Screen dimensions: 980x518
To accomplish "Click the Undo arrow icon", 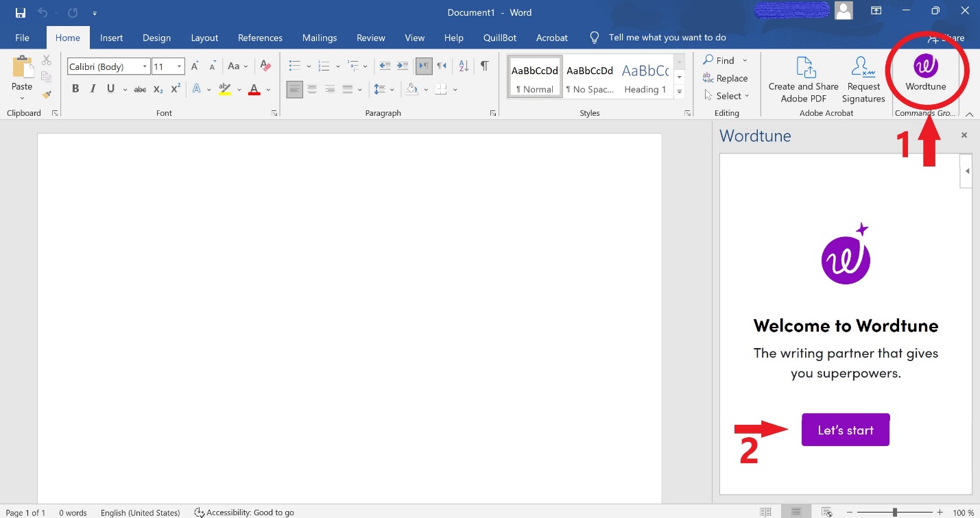I will (43, 13).
